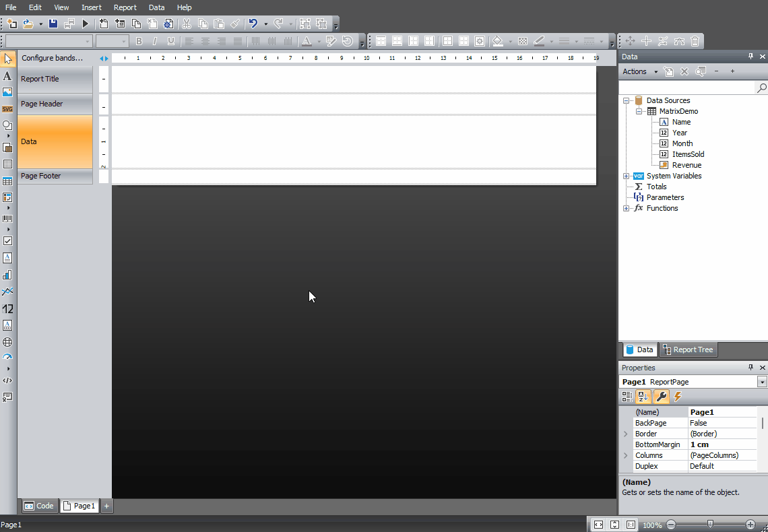Screen dimensions: 768x532
Task: Collapse the MatrixDemo data source
Action: (x=639, y=112)
